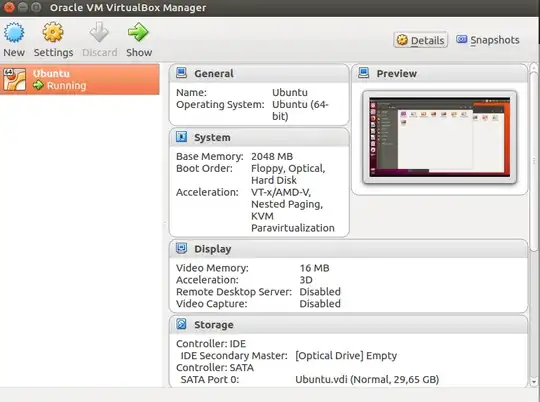The width and height of the screenshot is (540, 402).
Task: Open the Display section header
Action: (x=349, y=249)
